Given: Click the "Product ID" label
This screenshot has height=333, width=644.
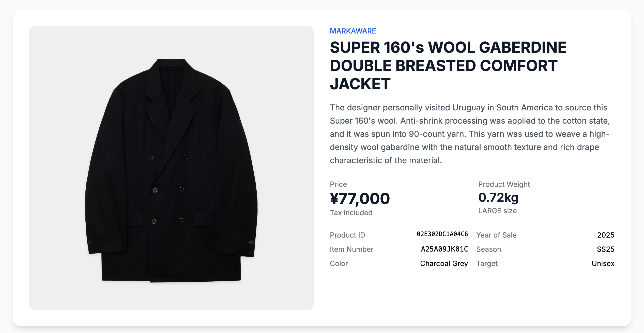Looking at the screenshot, I should point(347,235).
